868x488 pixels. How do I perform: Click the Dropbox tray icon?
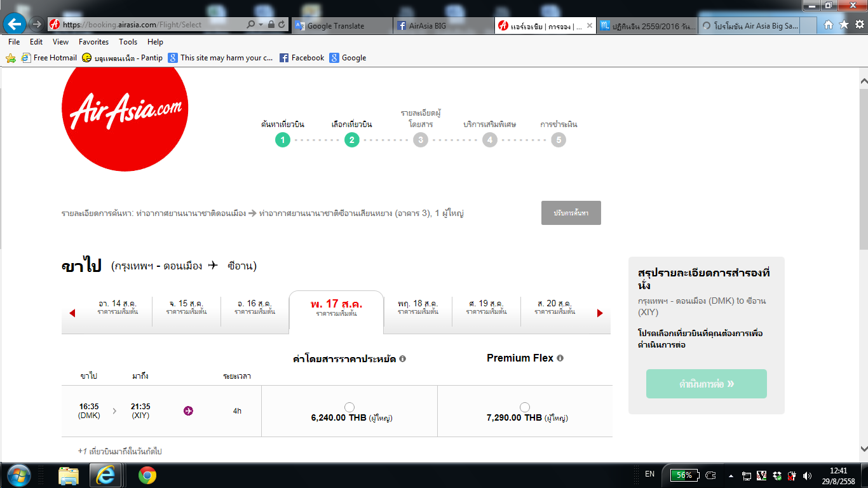[x=777, y=475]
